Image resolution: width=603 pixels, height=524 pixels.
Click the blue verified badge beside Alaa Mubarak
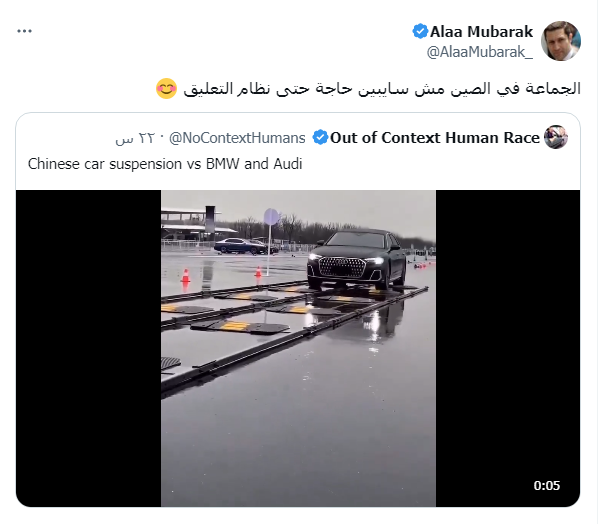point(420,31)
